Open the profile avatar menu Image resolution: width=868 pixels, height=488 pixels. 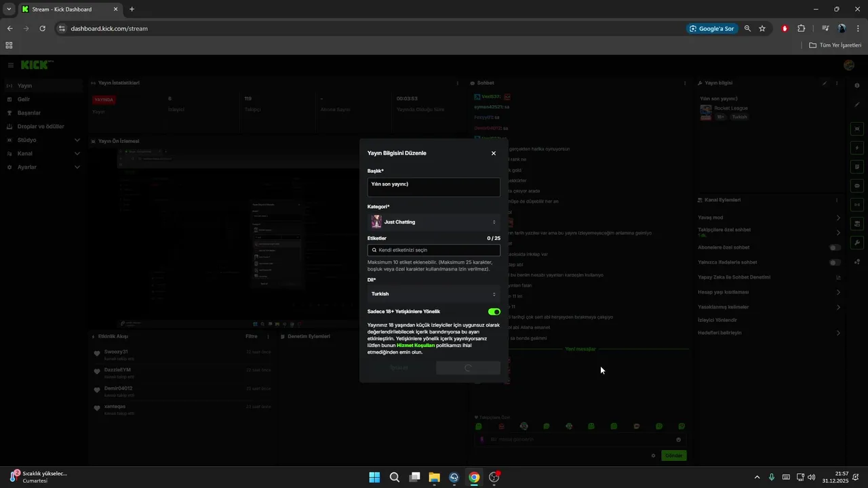point(849,65)
